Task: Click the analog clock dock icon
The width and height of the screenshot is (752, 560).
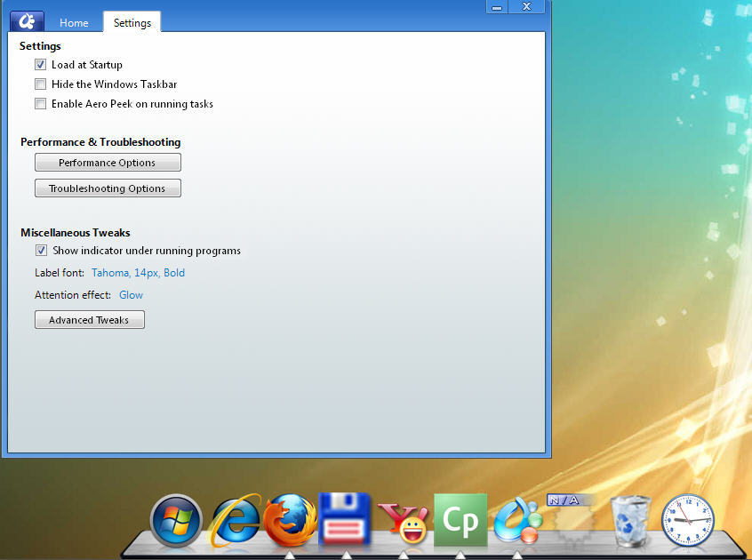Action: tap(687, 521)
